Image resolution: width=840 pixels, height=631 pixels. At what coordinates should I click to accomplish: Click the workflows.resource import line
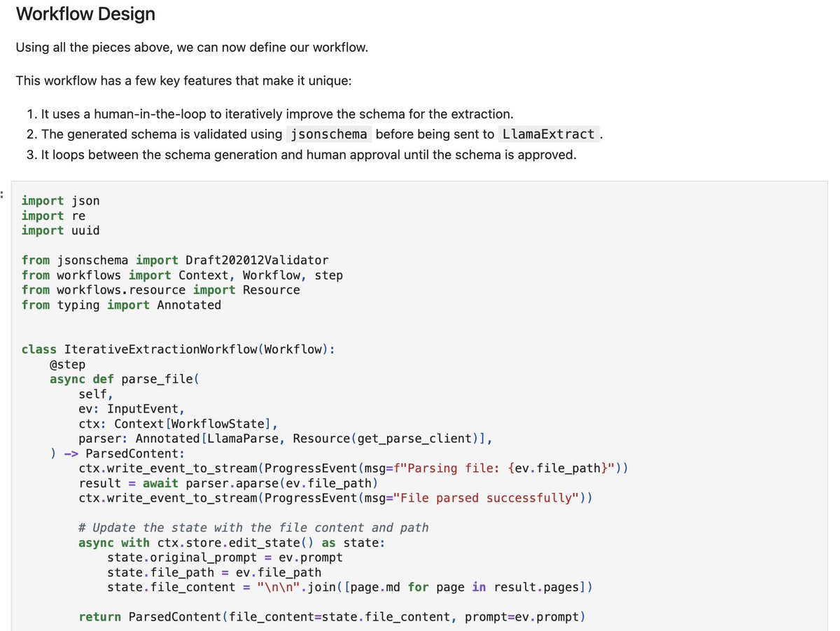click(160, 290)
